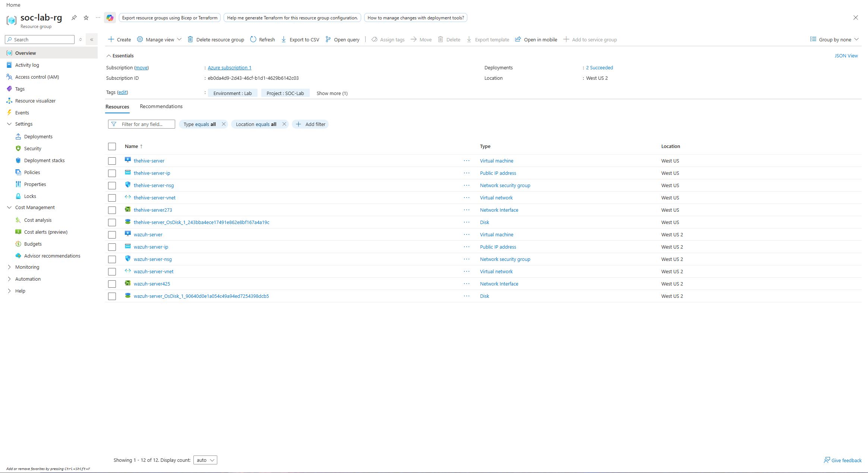868x473 pixels.
Task: Open Display count auto dropdown
Action: pos(205,460)
